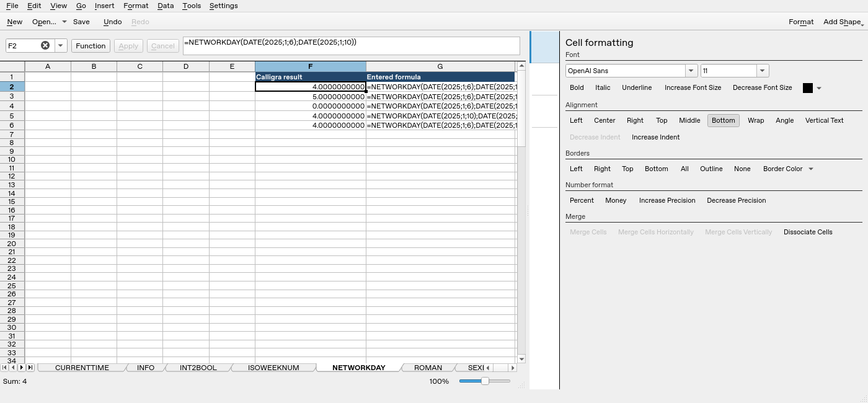The height and width of the screenshot is (403, 868).
Task: Click the cell reference box showing F2
Action: (23, 45)
